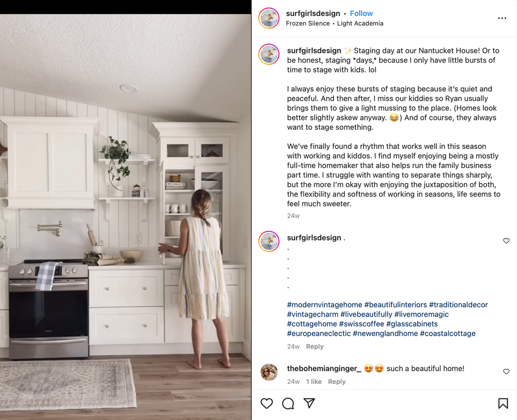Share the post via paper plane icon
Screen dimensions: 517x420
click(x=309, y=403)
